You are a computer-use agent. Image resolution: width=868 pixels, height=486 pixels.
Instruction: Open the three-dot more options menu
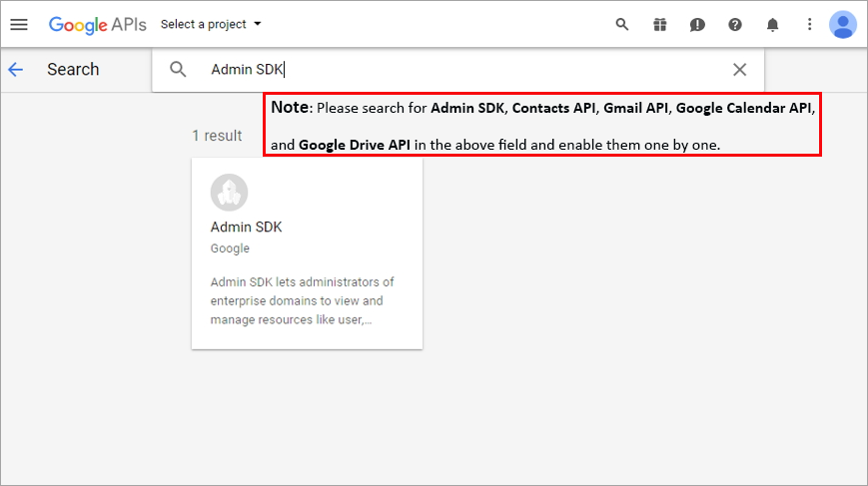tap(809, 24)
